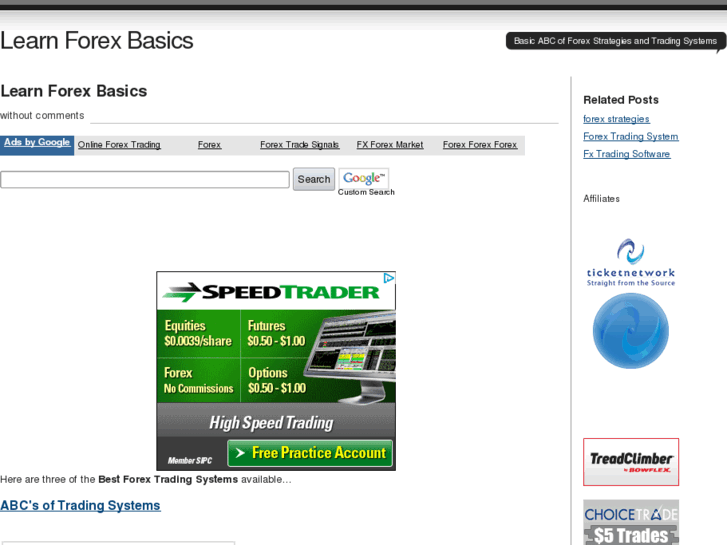Click the Equities $0.0039/share ad panel
Image resolution: width=727 pixels, height=545 pixels.
tap(198, 333)
